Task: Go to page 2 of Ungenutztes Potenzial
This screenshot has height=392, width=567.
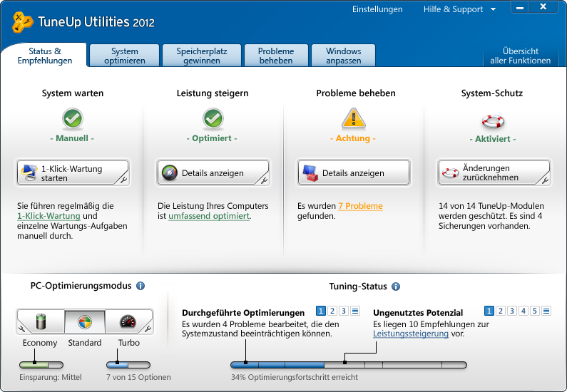Action: [501, 311]
